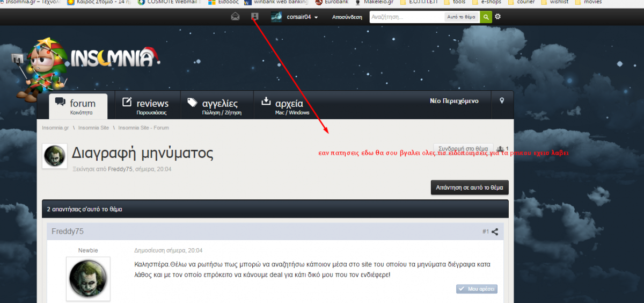Screen dimensions: 644x303
Task: Open 'Makeleio.gr' bookmark
Action: [x=374, y=2]
